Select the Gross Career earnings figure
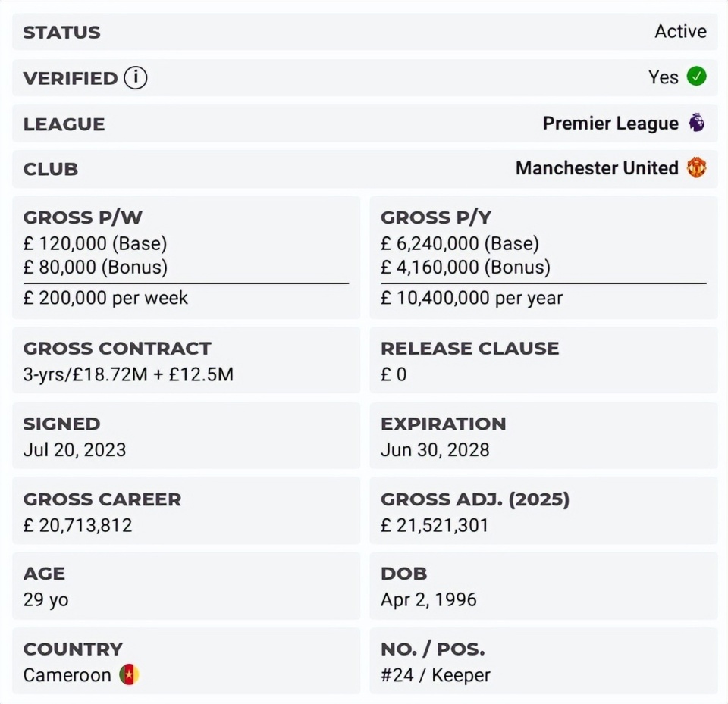Viewport: 728px width, 704px height. pos(77,525)
